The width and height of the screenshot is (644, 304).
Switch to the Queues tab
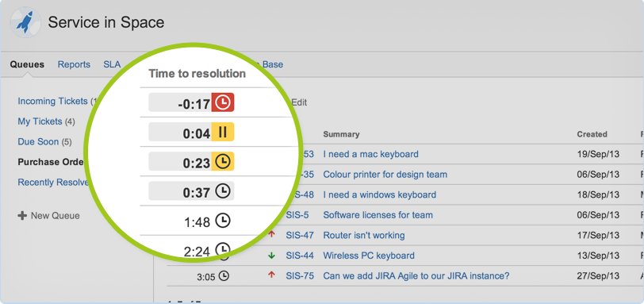(x=27, y=64)
